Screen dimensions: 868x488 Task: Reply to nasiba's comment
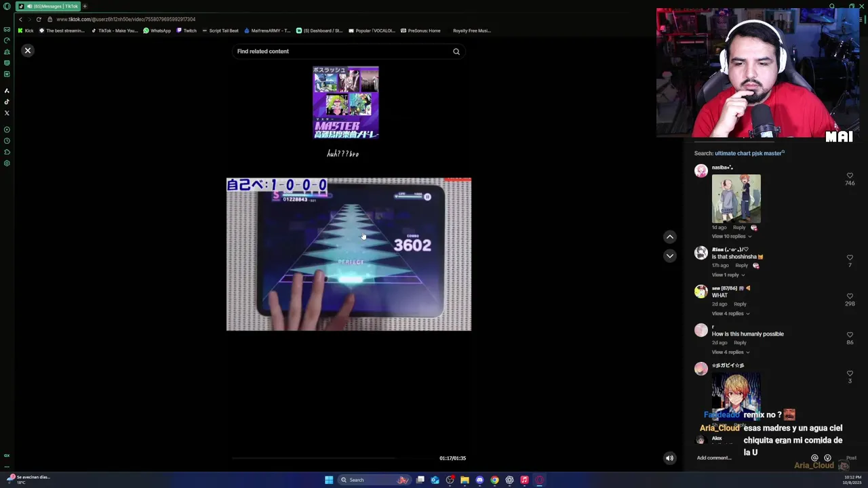[739, 228]
